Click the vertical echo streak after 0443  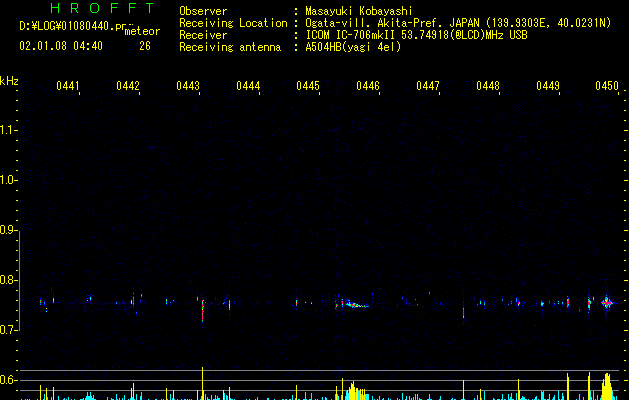pyautogui.click(x=203, y=311)
